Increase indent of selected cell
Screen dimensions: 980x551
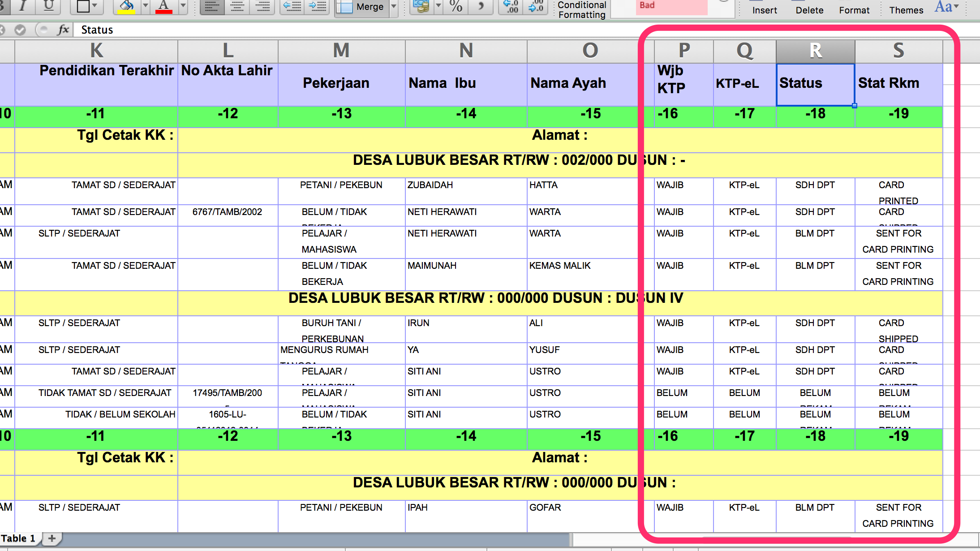(316, 5)
